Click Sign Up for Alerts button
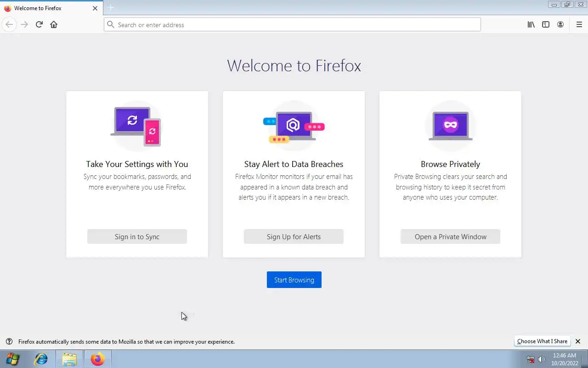 (294, 236)
